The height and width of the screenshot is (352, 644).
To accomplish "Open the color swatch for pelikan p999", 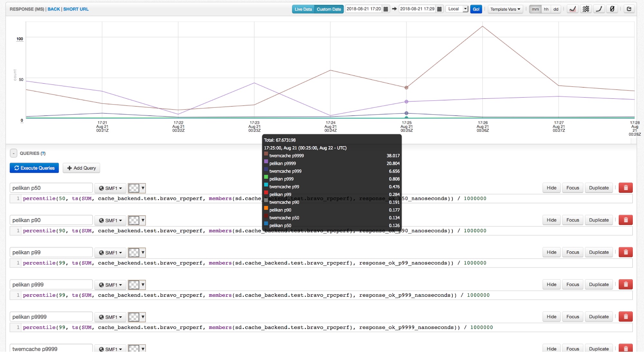I will pos(137,284).
